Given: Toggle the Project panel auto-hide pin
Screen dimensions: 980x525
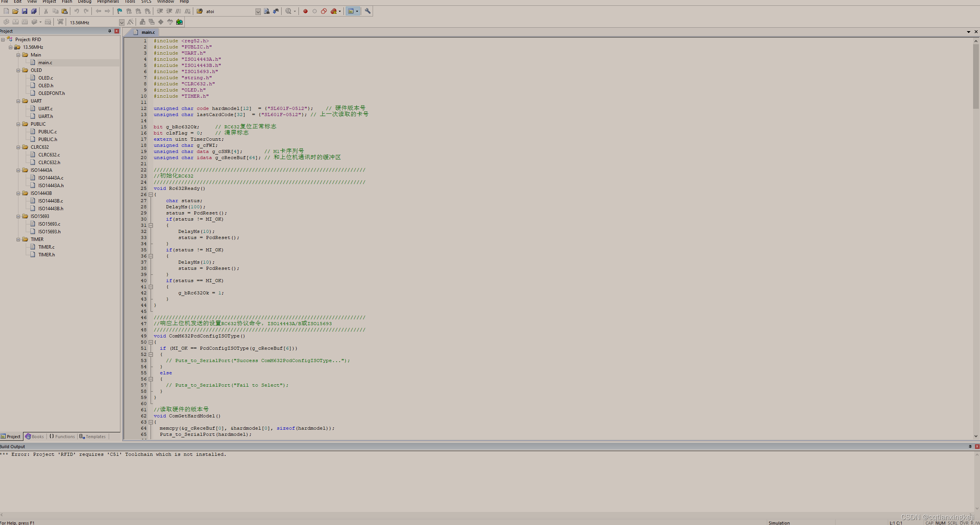Looking at the screenshot, I should point(109,31).
